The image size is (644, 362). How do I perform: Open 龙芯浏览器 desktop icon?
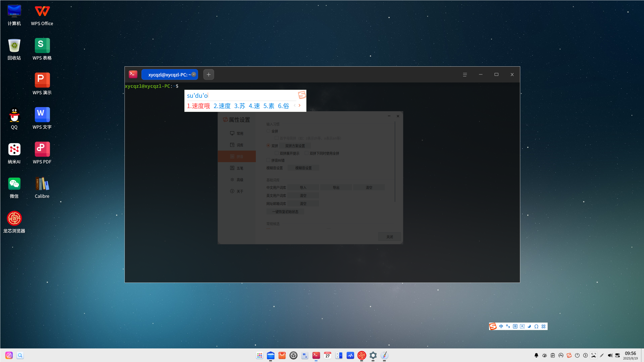pos(14,222)
